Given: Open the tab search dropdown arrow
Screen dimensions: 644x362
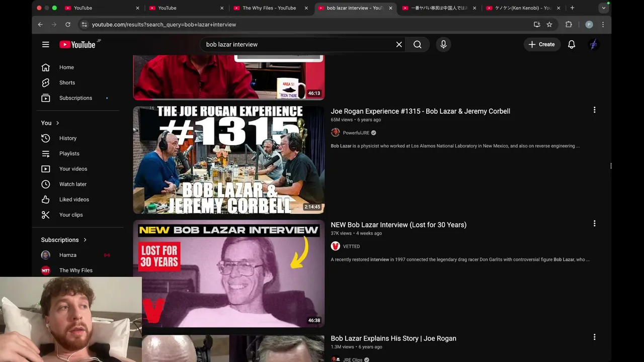Looking at the screenshot, I should (x=604, y=8).
